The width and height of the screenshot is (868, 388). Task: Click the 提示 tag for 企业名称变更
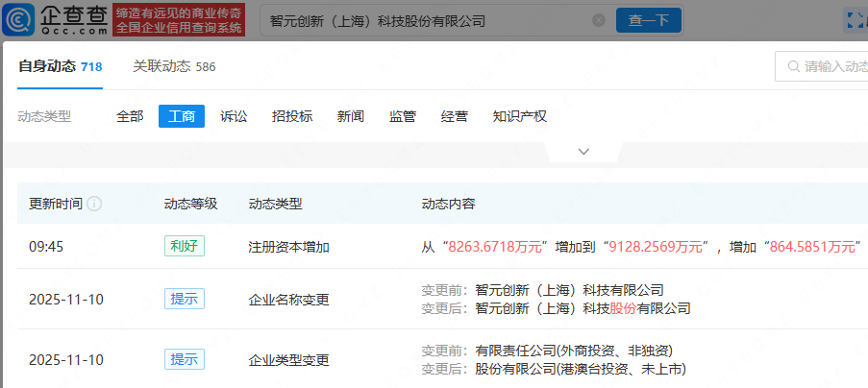[184, 299]
